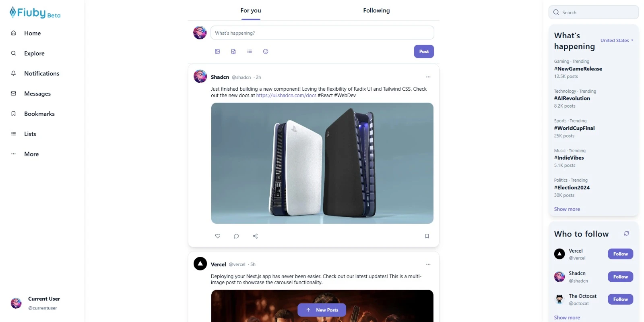644x322 pixels.
Task: Click the New Posts button
Action: click(x=322, y=310)
